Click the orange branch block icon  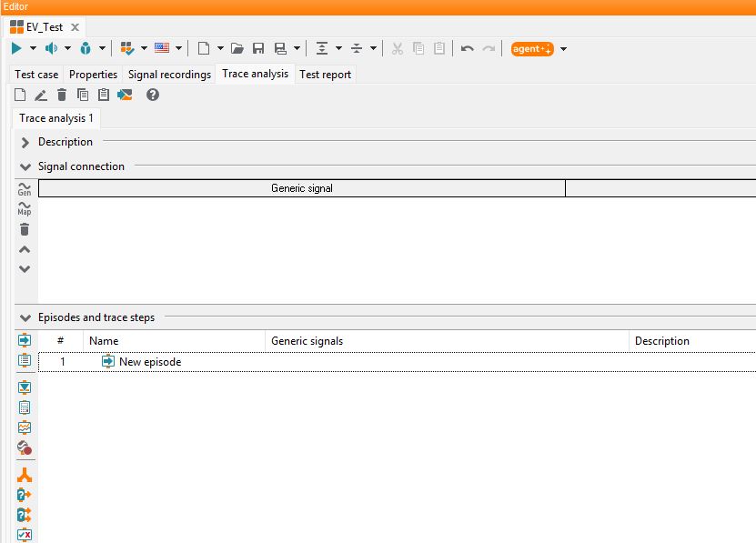(25, 475)
